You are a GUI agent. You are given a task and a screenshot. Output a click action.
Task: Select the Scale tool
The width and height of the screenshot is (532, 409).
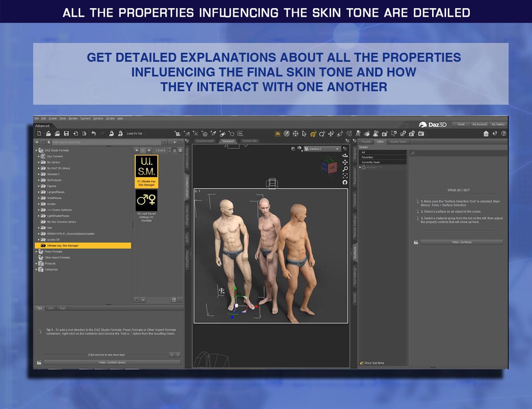coord(340,133)
